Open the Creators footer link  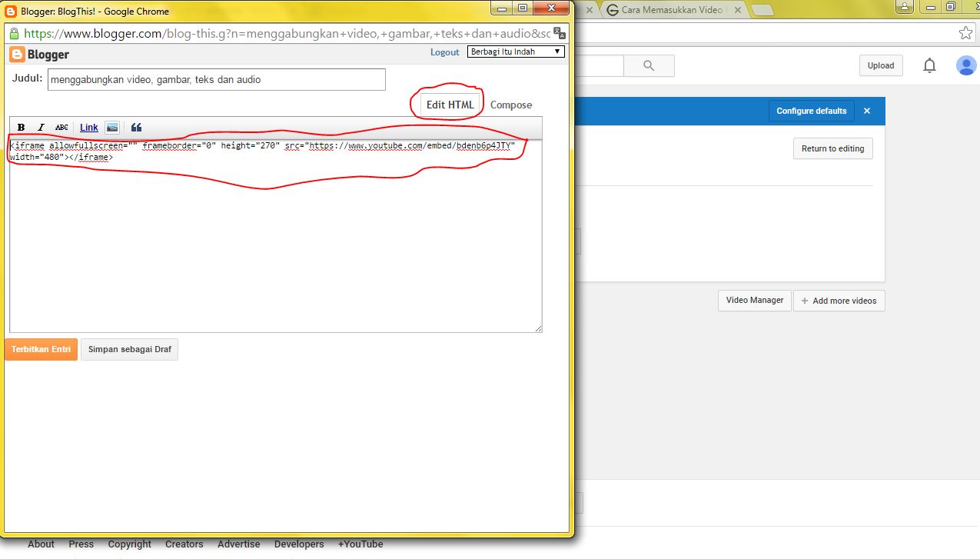point(184,544)
